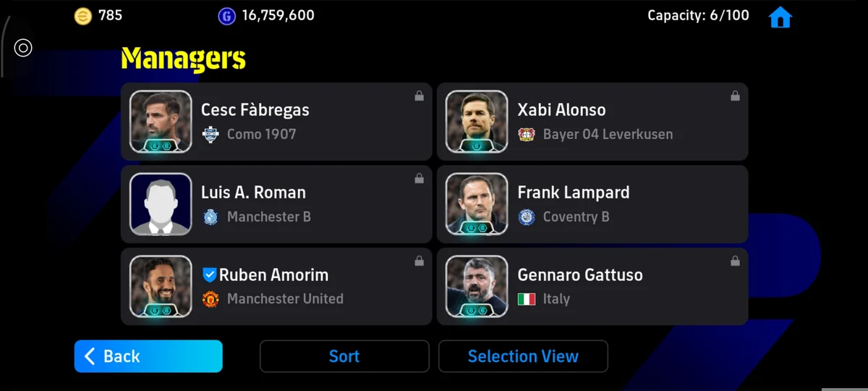Tap the Manchester United club crest
868x391 pixels.
[x=210, y=299]
